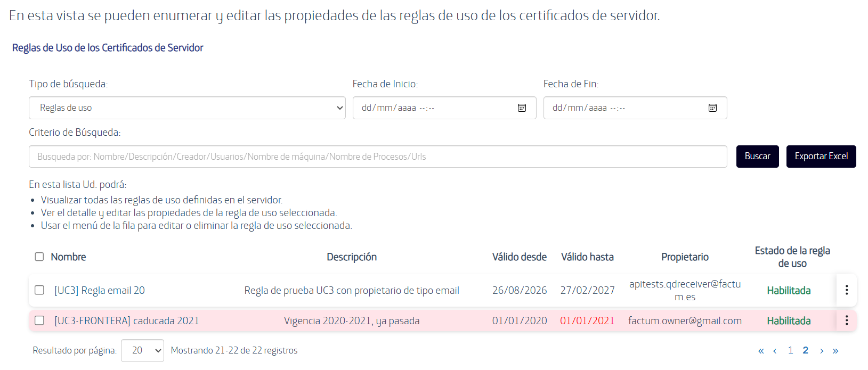Open page 1 of the results
The image size is (868, 370).
791,350
